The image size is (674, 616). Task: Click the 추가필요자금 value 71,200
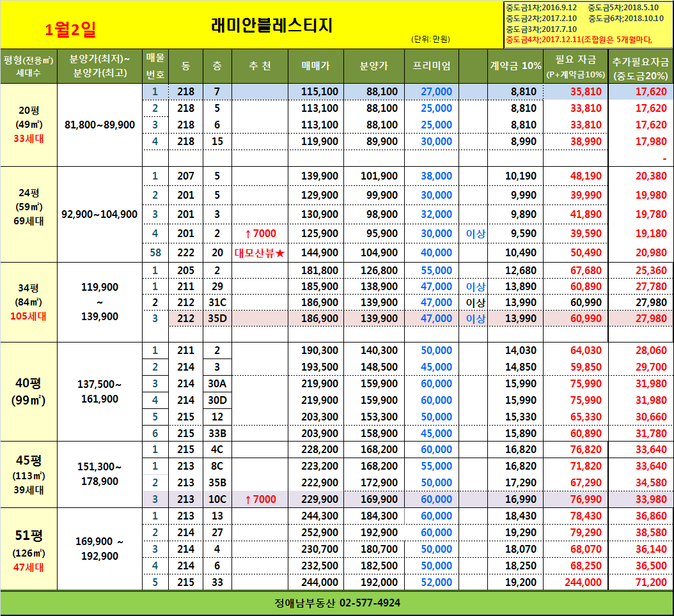(651, 582)
